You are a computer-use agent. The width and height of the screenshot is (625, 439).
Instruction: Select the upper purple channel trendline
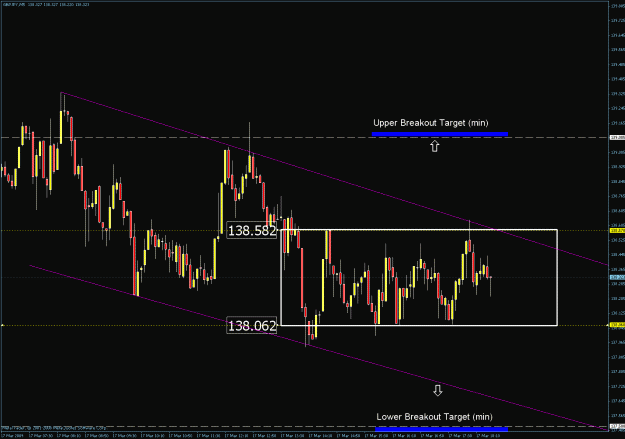[x=335, y=179]
